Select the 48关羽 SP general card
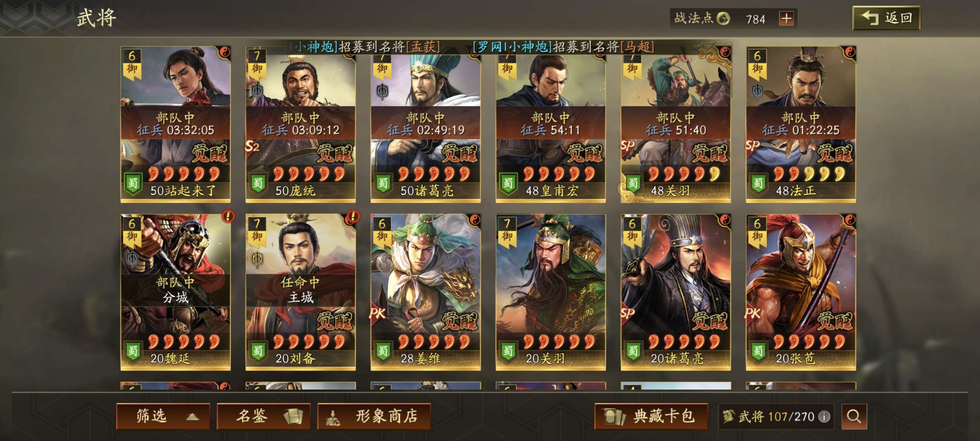Viewport: 980px width, 441px height. [676, 124]
